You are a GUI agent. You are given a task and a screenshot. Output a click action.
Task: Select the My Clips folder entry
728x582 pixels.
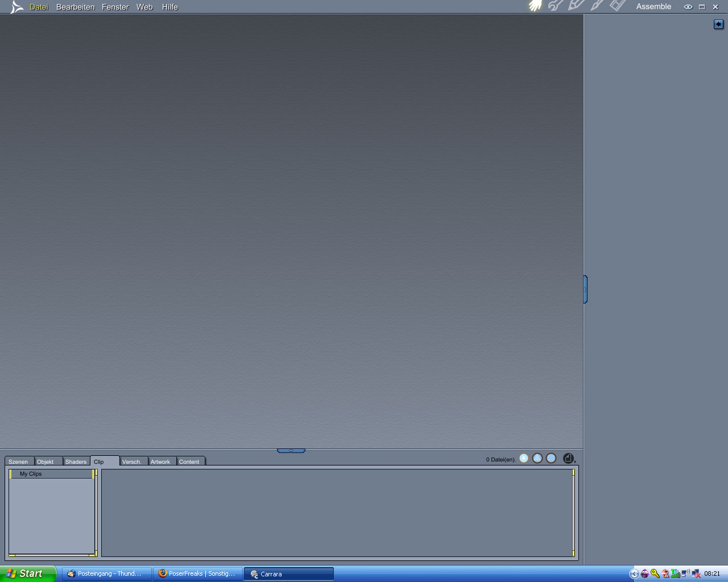coord(51,473)
